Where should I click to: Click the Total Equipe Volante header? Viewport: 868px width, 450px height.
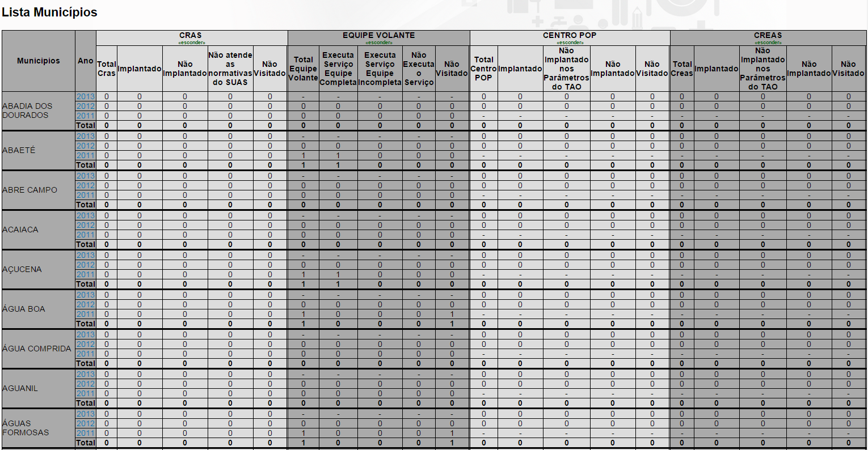(x=304, y=69)
